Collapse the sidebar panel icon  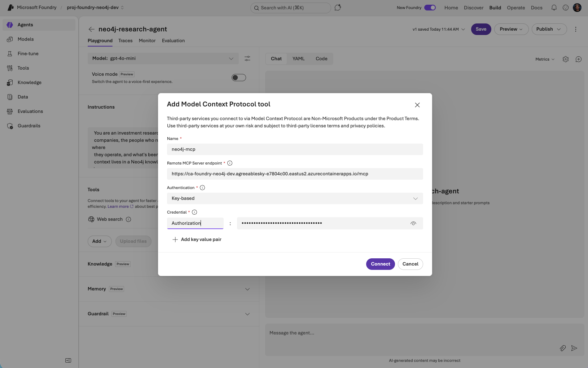68,360
